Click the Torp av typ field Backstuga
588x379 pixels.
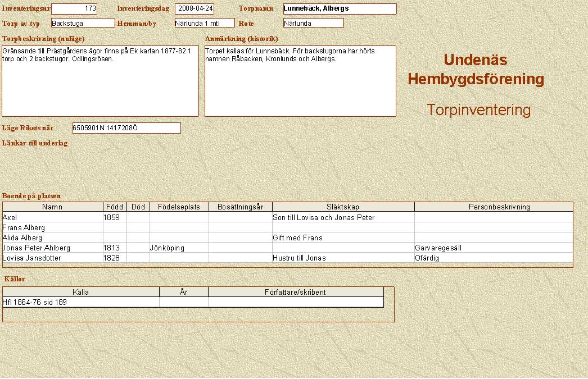click(x=83, y=23)
